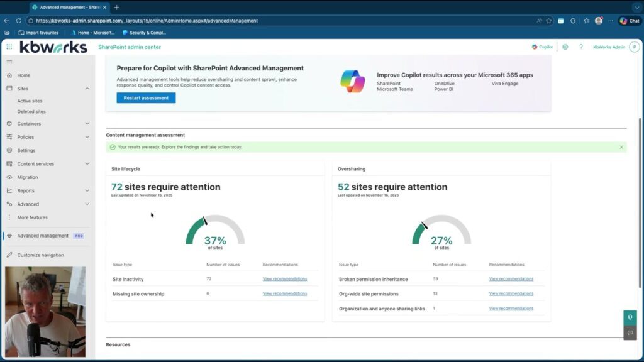644x362 pixels.
Task: View recommendations for Org-wide site permissions
Action: click(x=511, y=294)
